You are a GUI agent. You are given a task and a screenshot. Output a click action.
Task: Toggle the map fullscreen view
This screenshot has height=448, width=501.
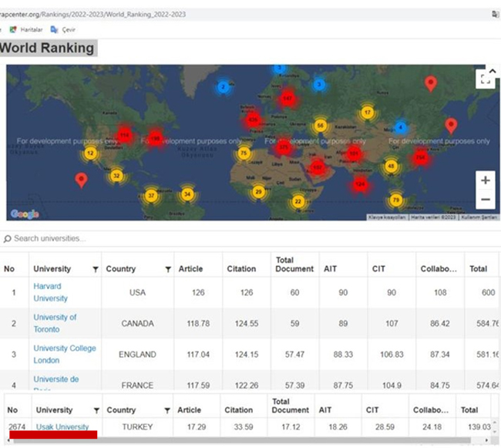pos(486,79)
